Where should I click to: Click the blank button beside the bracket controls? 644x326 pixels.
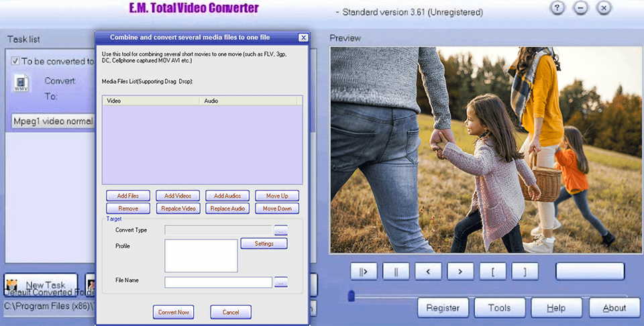(590, 272)
